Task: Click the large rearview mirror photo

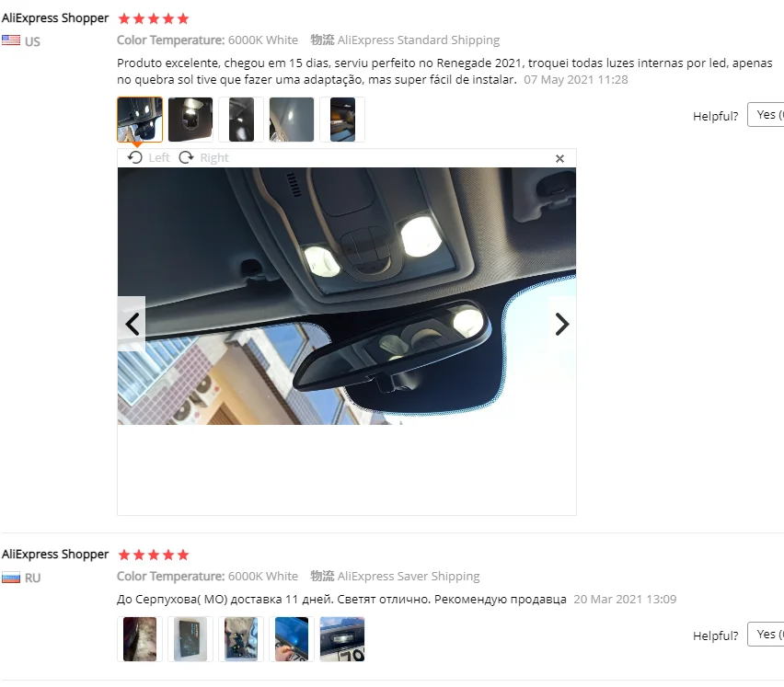Action: [x=347, y=296]
